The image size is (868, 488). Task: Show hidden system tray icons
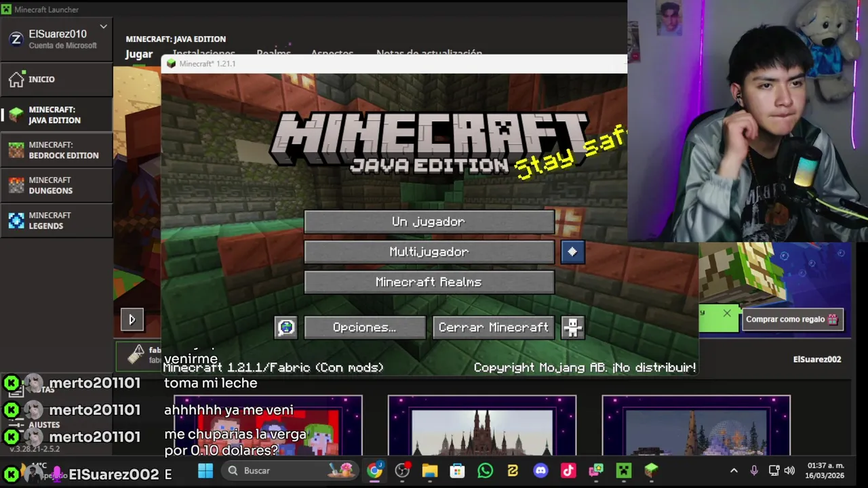click(734, 470)
